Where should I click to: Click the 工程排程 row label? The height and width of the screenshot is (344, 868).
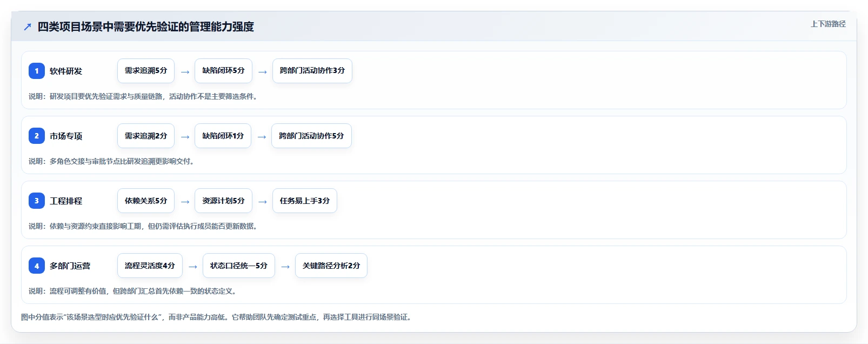[66, 201]
